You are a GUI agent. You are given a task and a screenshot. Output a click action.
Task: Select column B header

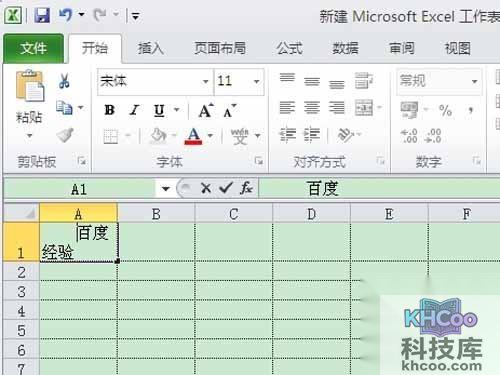click(x=156, y=214)
